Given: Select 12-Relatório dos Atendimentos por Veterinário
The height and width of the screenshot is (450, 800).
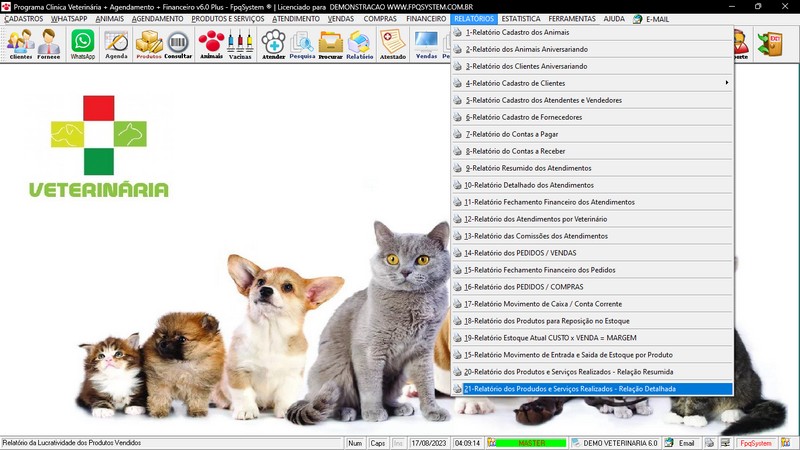Looking at the screenshot, I should pyautogui.click(x=592, y=219).
